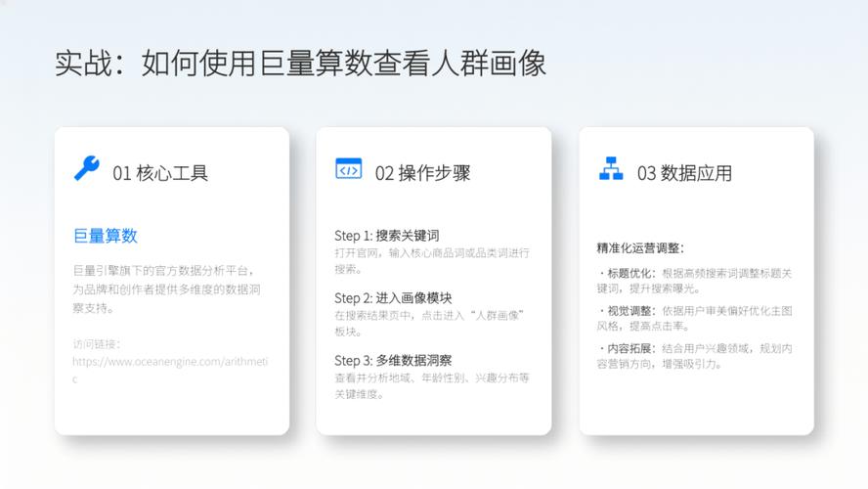Click the 访问链接 label
This screenshot has height=489, width=868.
point(97,344)
